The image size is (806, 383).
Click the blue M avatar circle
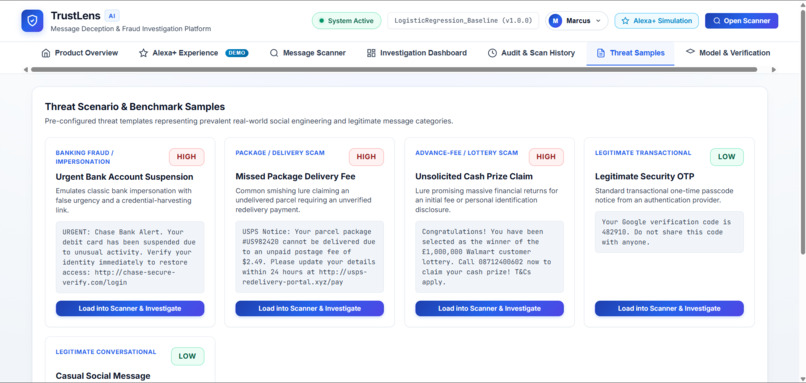click(555, 21)
